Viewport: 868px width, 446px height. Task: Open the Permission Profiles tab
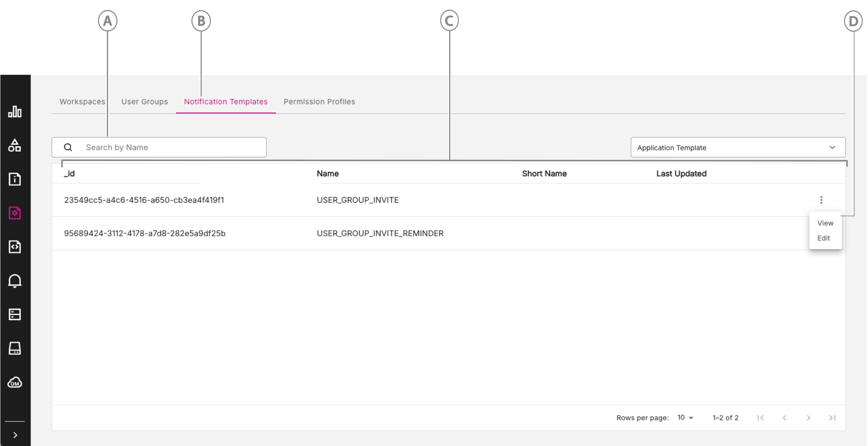tap(319, 101)
